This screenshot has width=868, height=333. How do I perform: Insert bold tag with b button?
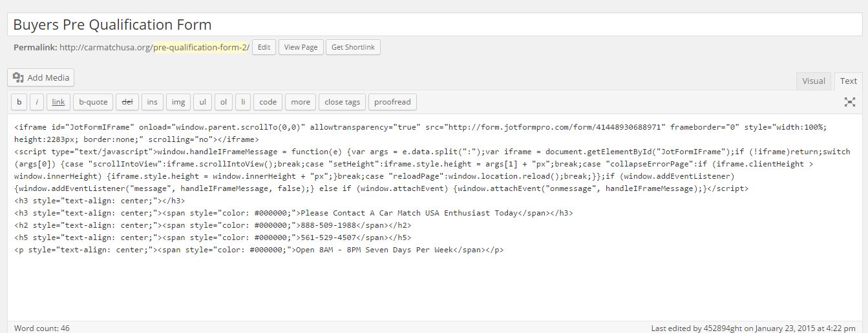pyautogui.click(x=19, y=102)
